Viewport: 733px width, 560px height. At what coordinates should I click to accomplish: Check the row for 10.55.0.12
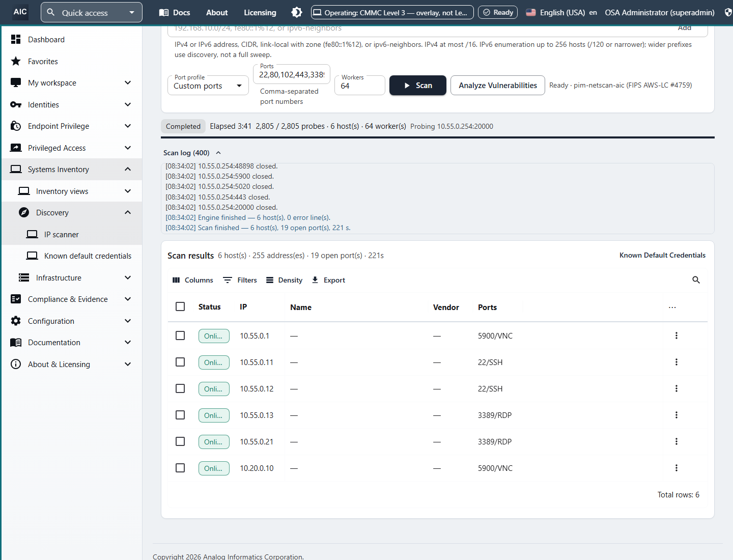point(180,388)
